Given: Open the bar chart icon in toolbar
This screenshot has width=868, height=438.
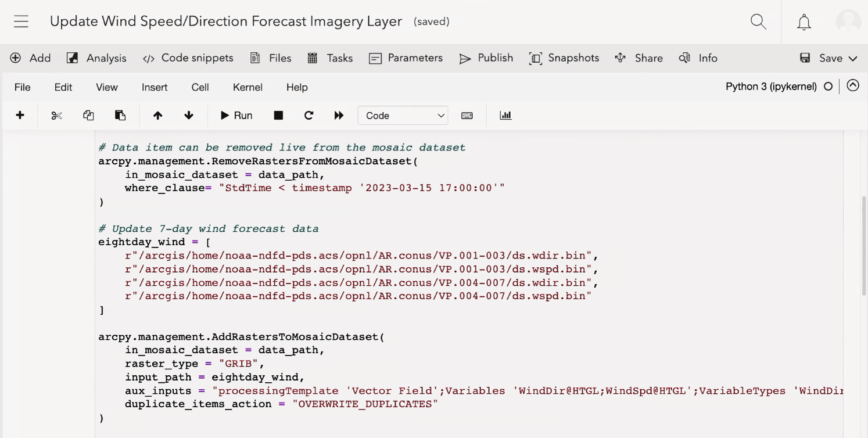Looking at the screenshot, I should pyautogui.click(x=505, y=116).
